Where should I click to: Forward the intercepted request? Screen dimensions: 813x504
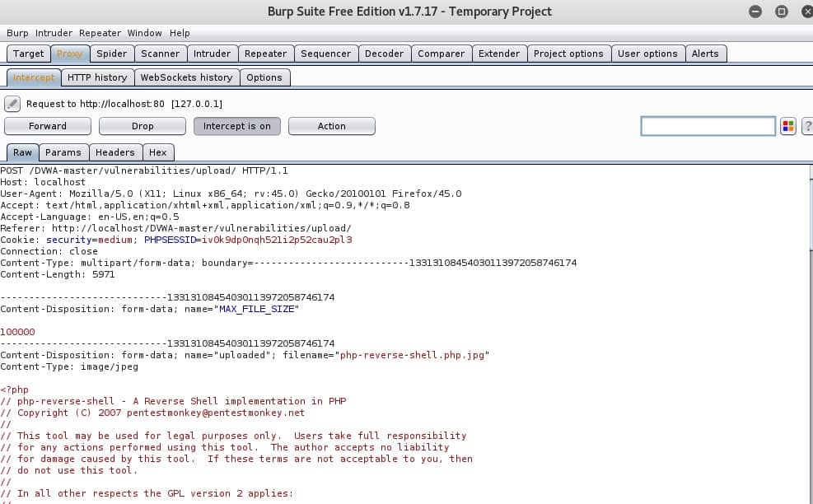[x=48, y=126]
